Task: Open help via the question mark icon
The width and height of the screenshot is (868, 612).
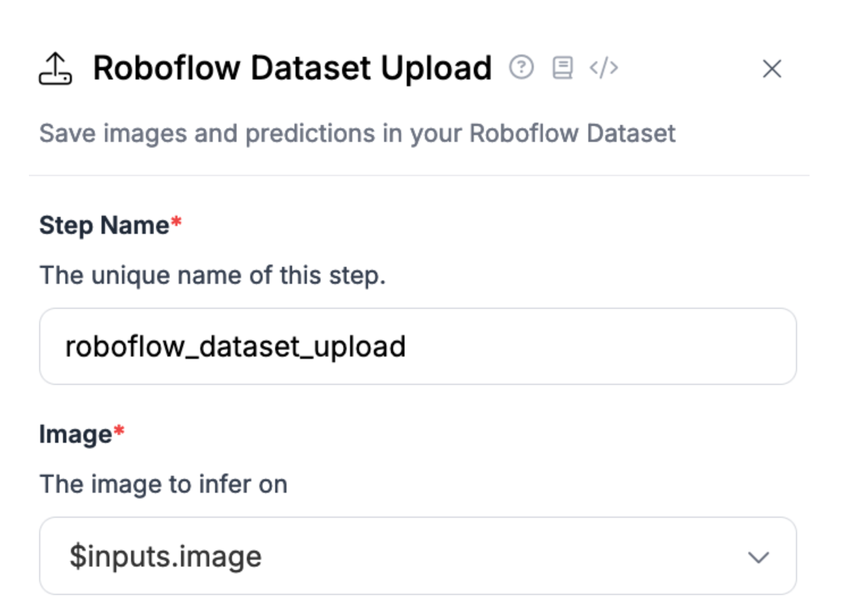Action: point(521,68)
